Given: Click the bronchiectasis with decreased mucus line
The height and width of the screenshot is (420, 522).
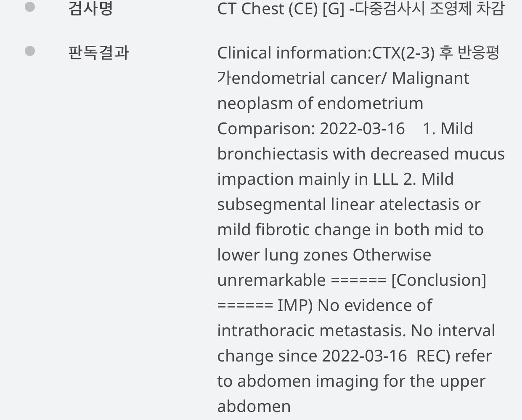Looking at the screenshot, I should [361, 154].
